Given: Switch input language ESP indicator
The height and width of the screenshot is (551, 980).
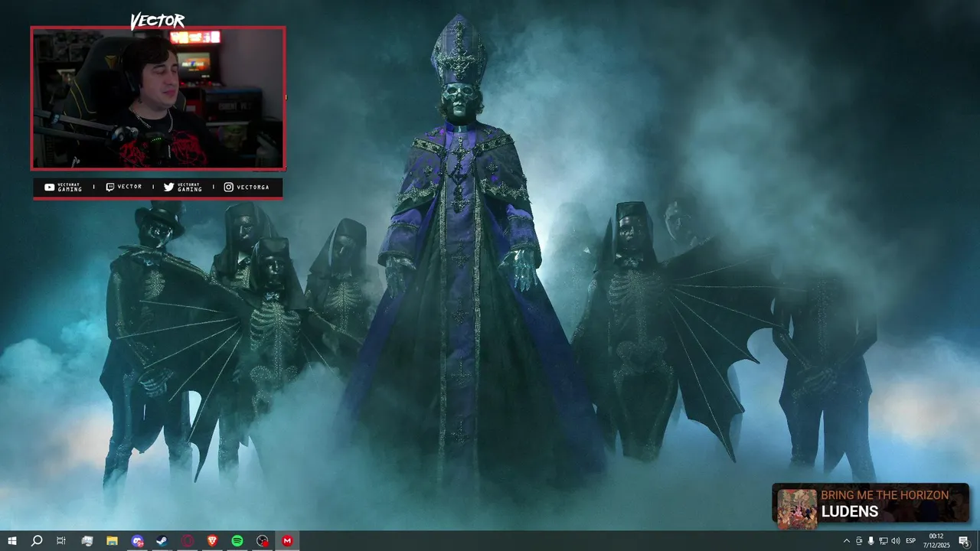Looking at the screenshot, I should click(x=911, y=541).
